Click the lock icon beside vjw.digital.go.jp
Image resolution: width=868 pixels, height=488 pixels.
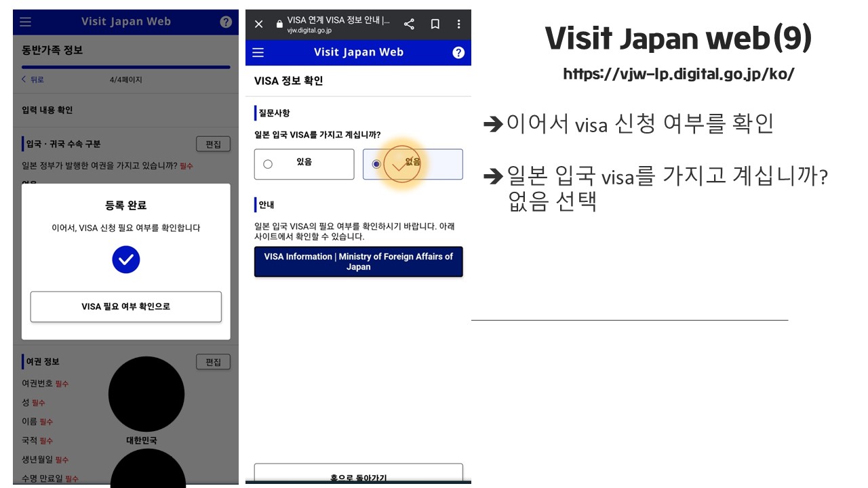coord(279,24)
